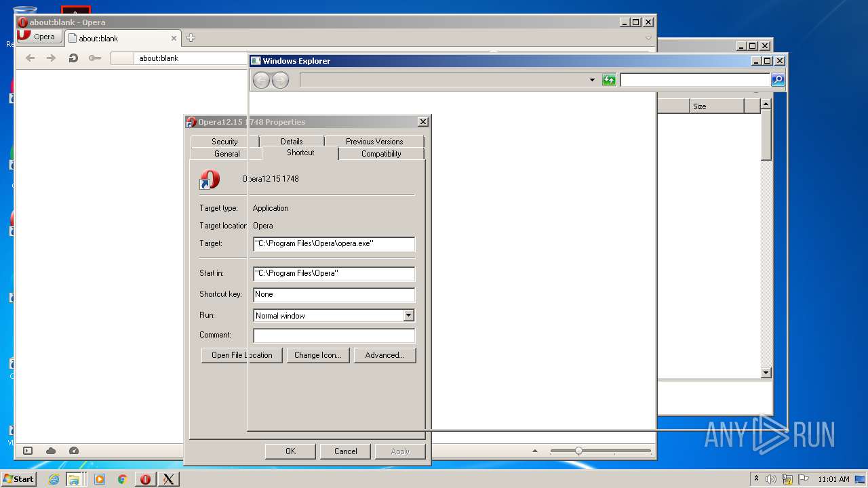Reload the page in Opera
The image size is (868, 488).
73,58
